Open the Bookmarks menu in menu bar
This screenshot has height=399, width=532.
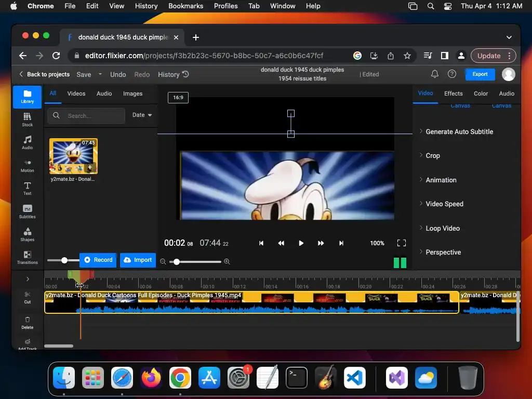pos(185,6)
